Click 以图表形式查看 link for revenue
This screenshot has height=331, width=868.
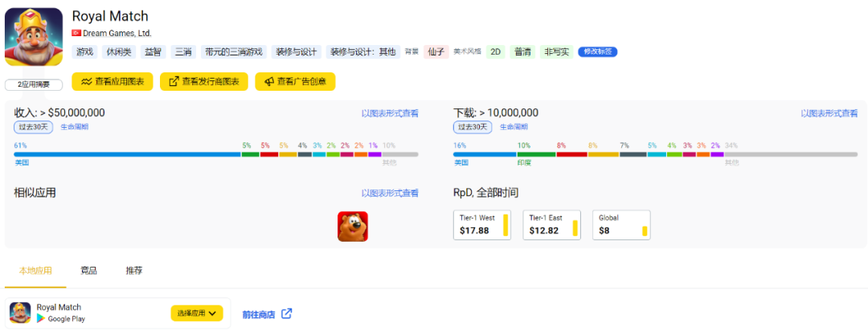click(x=391, y=113)
